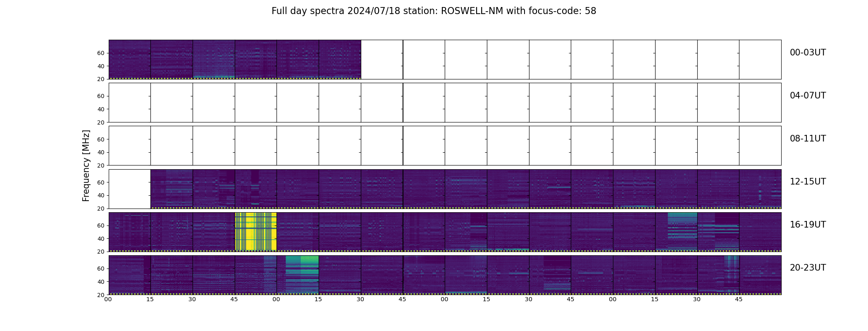
Task: Click the '16-19UT' row label
Action: point(808,225)
